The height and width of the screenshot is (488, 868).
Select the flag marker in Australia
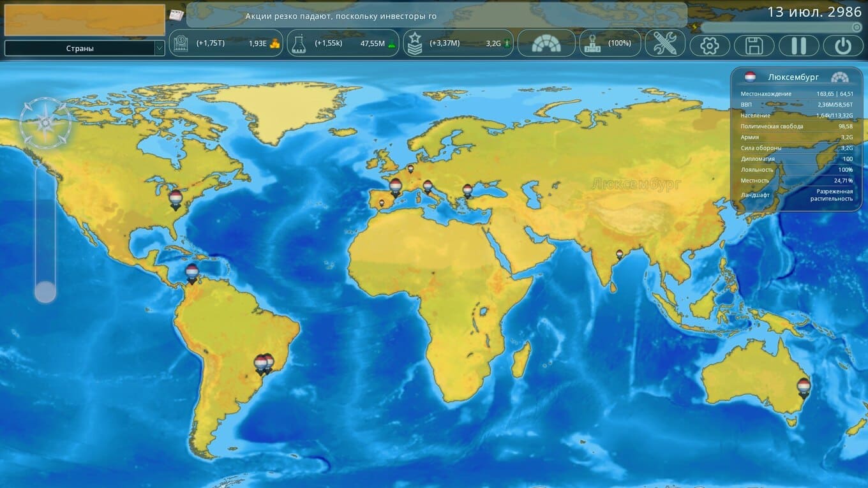[x=804, y=387]
